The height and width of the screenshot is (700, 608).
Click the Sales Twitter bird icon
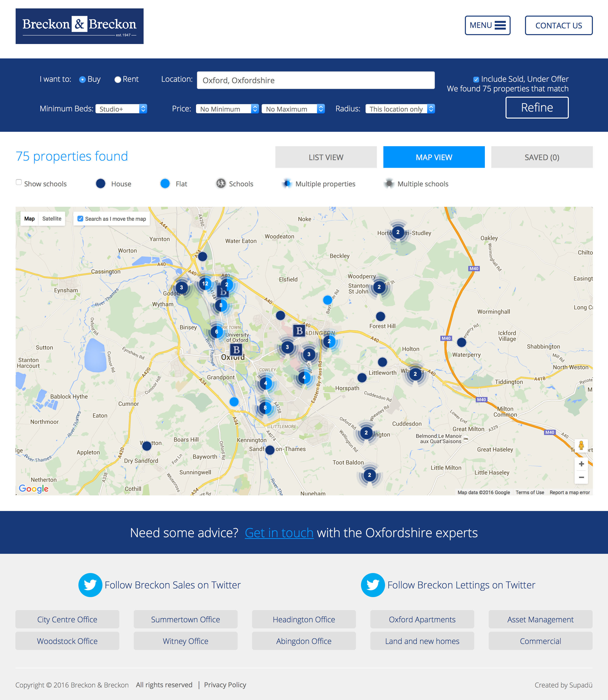pyautogui.click(x=90, y=585)
